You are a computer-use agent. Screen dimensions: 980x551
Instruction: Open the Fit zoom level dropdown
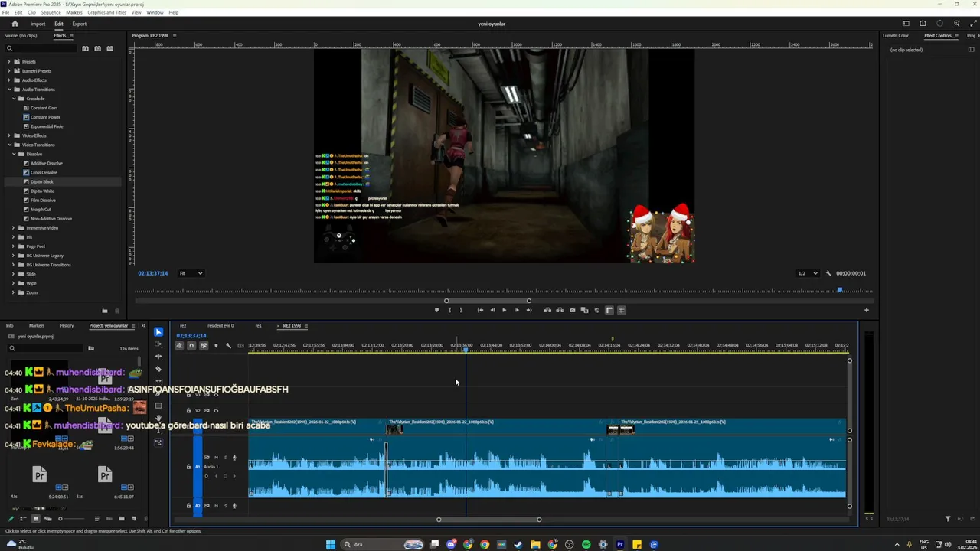tap(191, 273)
